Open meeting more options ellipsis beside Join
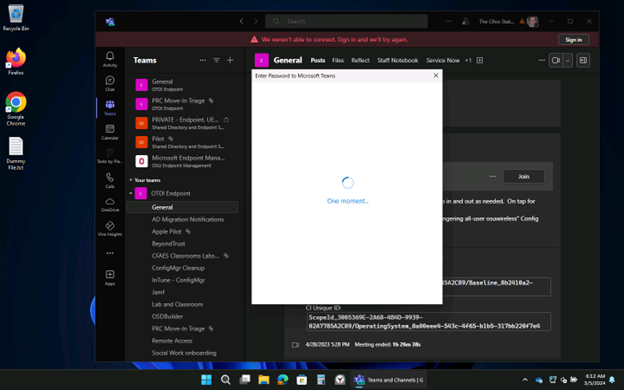The image size is (624, 390). coord(493,176)
